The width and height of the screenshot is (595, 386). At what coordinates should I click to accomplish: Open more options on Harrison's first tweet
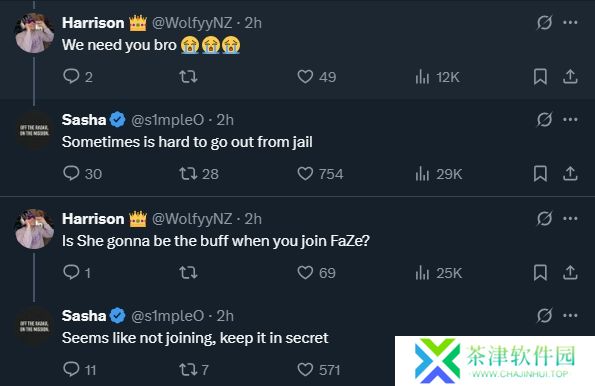570,23
